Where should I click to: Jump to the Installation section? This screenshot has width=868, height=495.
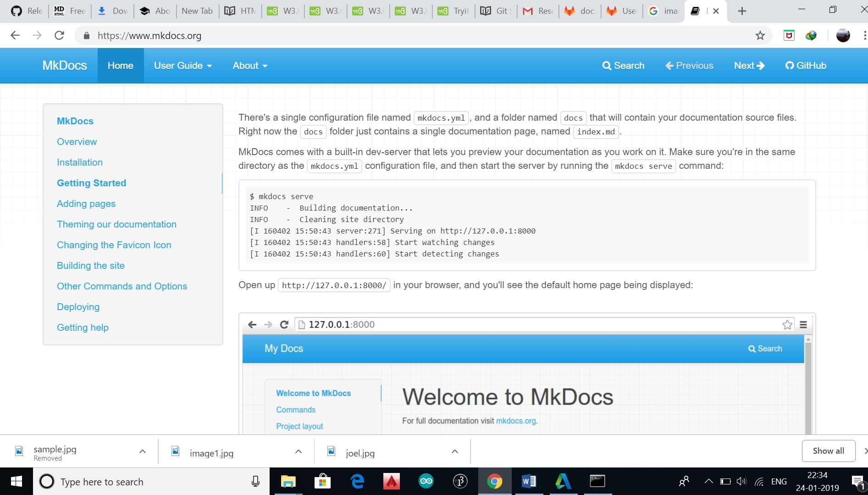click(80, 162)
